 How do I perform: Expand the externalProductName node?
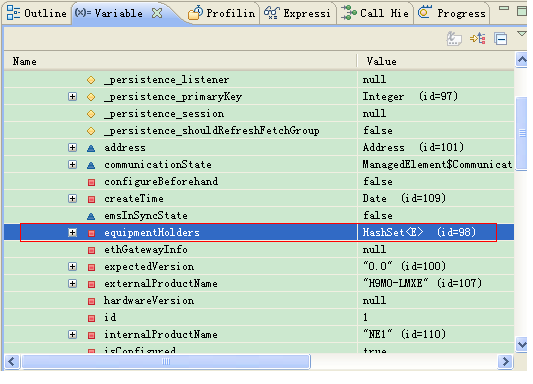click(72, 283)
